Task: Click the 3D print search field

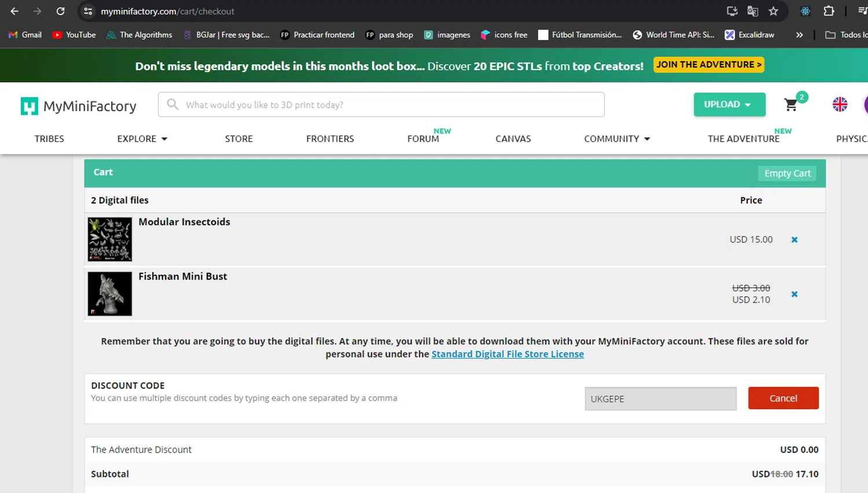Action: (381, 105)
